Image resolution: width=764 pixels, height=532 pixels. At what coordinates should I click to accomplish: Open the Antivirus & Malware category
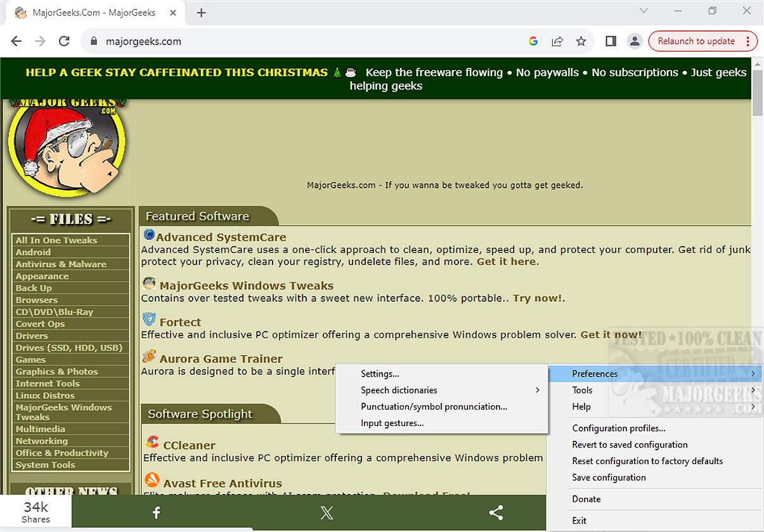click(61, 264)
